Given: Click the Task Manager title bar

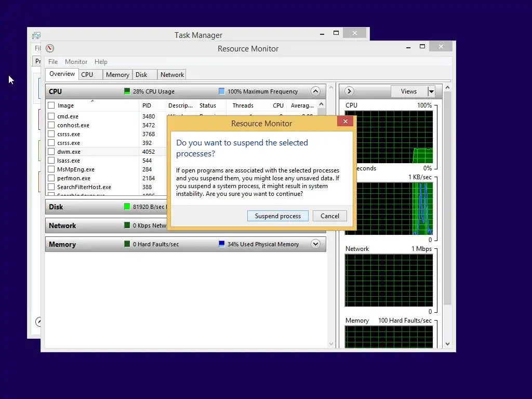Looking at the screenshot, I should point(198,35).
